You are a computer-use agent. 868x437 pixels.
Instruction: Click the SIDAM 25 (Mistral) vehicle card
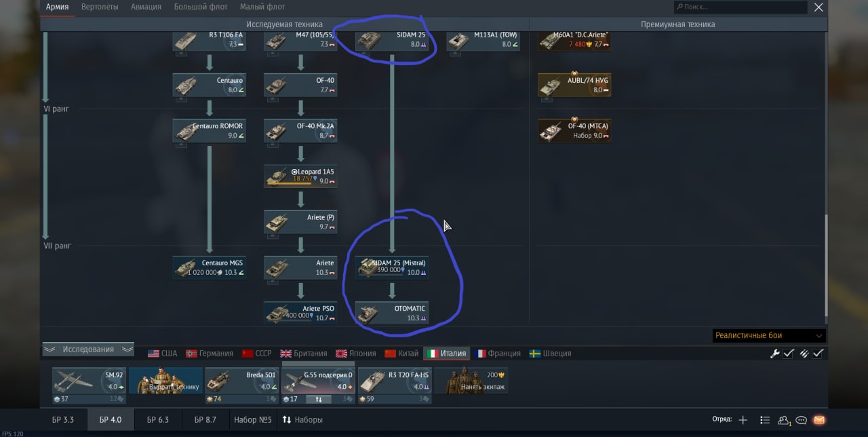click(x=392, y=267)
